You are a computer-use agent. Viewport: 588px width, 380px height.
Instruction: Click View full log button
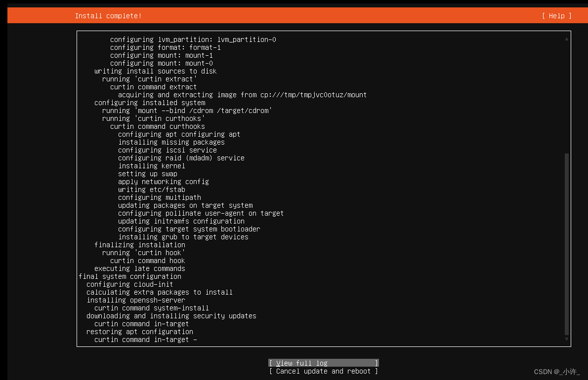pyautogui.click(x=323, y=363)
